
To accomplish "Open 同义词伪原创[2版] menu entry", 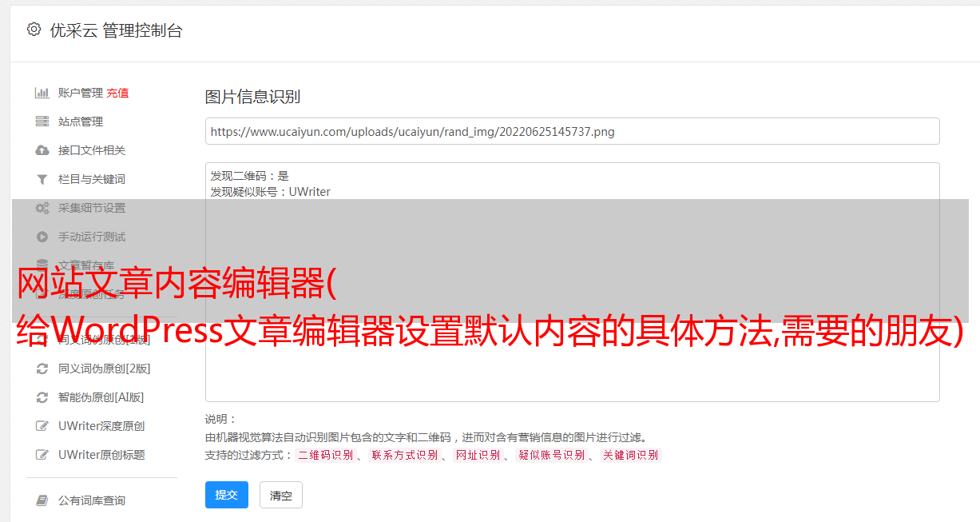I will pos(104,369).
